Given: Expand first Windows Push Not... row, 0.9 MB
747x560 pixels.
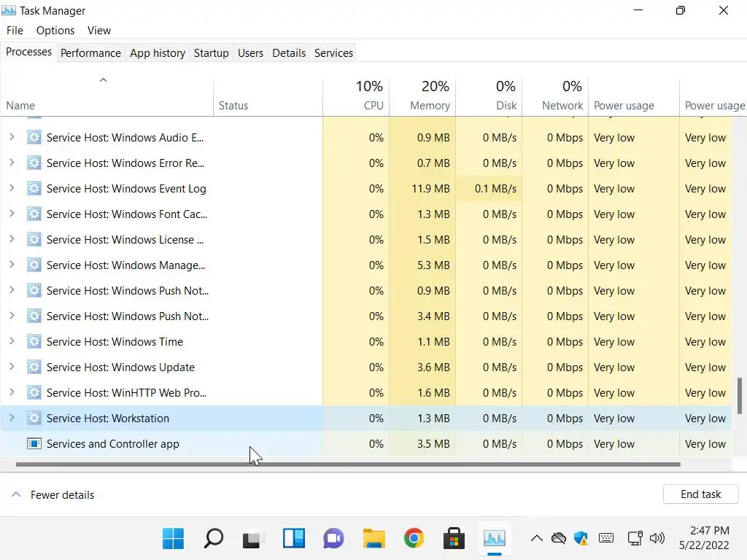Looking at the screenshot, I should coord(12,290).
